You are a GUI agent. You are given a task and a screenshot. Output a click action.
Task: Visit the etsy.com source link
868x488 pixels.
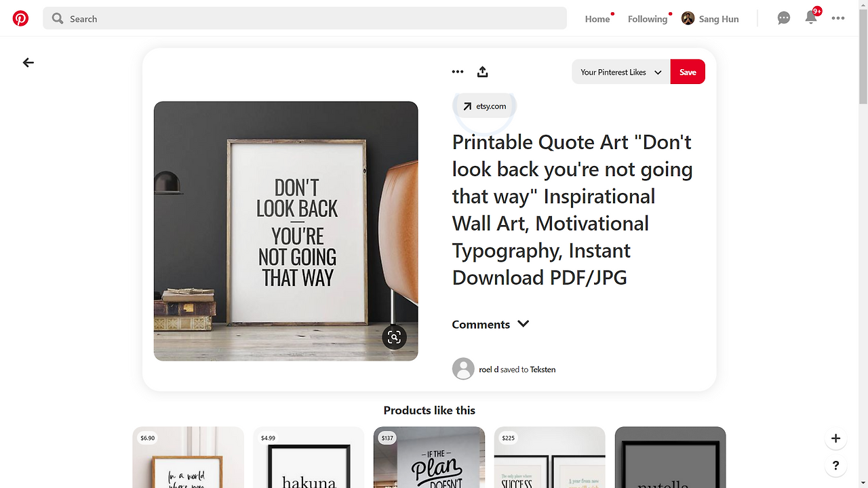(x=484, y=106)
